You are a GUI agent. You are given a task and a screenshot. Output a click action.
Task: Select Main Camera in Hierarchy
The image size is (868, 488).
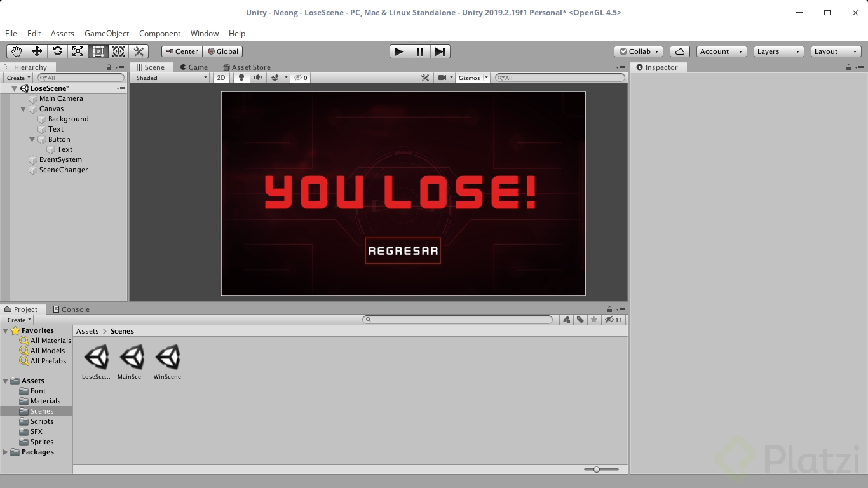click(x=61, y=98)
